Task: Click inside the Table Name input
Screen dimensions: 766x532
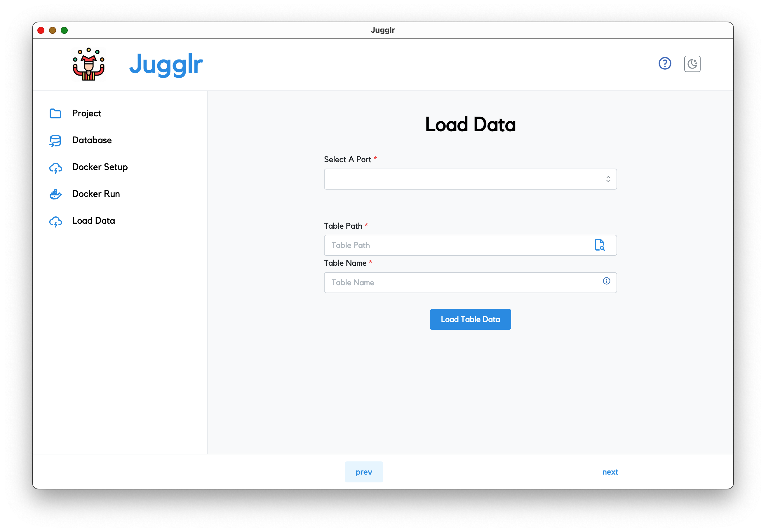Action: (450, 282)
